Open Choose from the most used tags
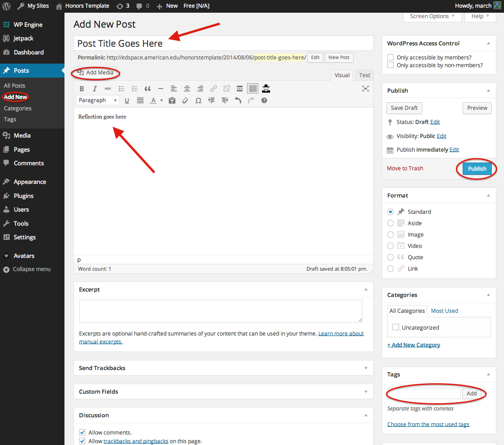504x445 pixels. (x=428, y=424)
